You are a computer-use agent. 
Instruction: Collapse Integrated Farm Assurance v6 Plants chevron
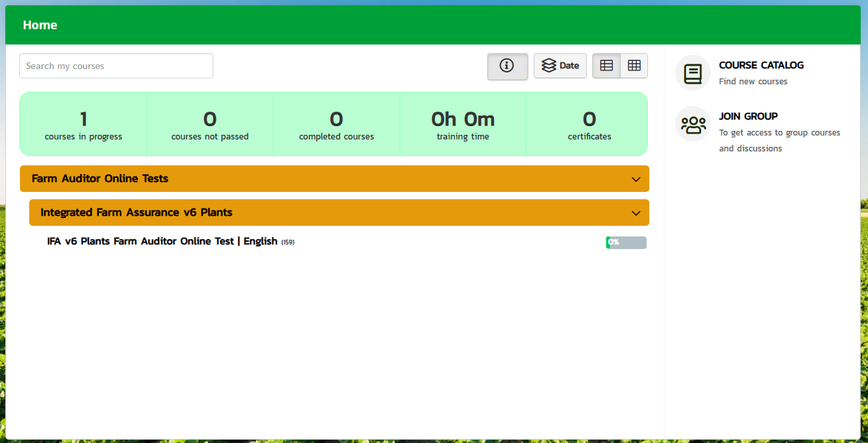[x=636, y=213]
